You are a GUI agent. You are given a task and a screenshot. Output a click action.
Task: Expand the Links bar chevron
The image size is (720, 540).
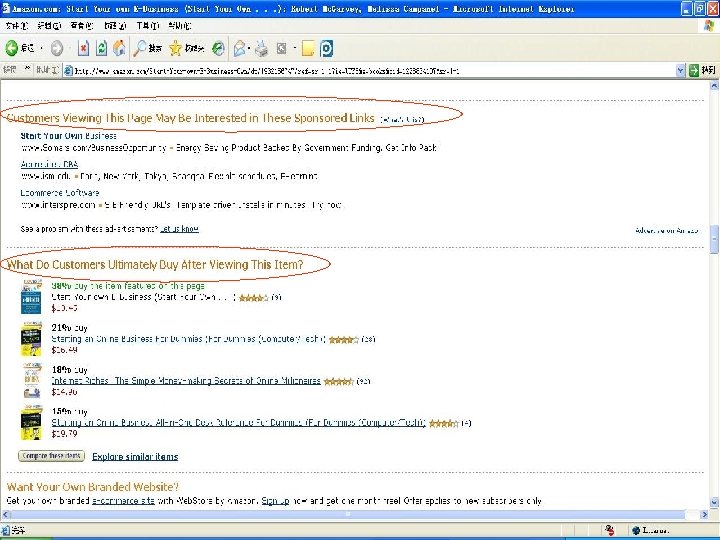click(27, 68)
